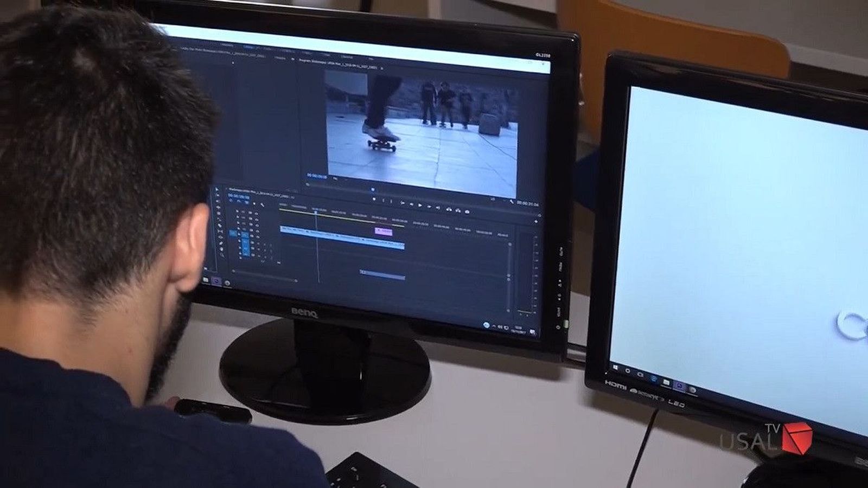Click the Lift button in Program Monitor
Screen dimensions: 868x488
[449, 209]
